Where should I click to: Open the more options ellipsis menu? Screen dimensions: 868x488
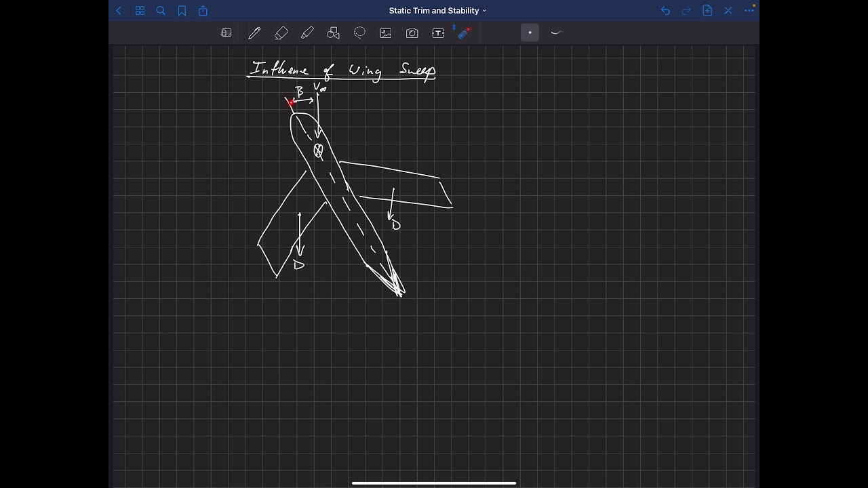[749, 11]
